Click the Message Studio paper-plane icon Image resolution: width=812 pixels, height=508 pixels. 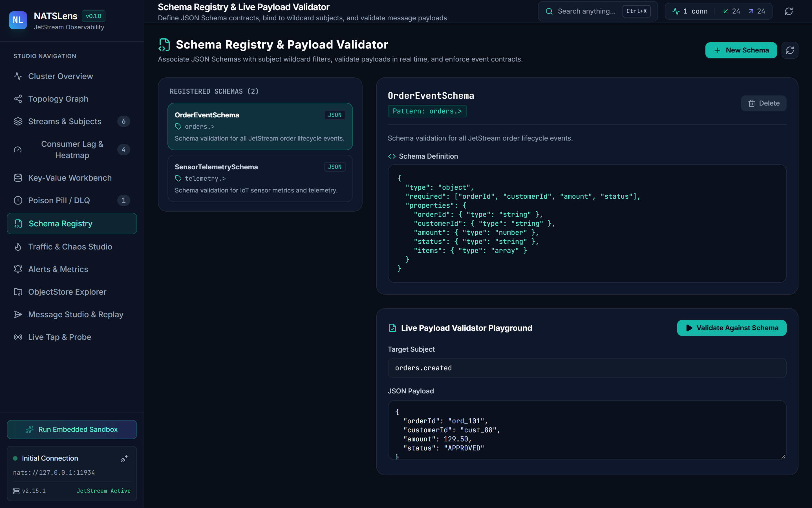(x=18, y=314)
